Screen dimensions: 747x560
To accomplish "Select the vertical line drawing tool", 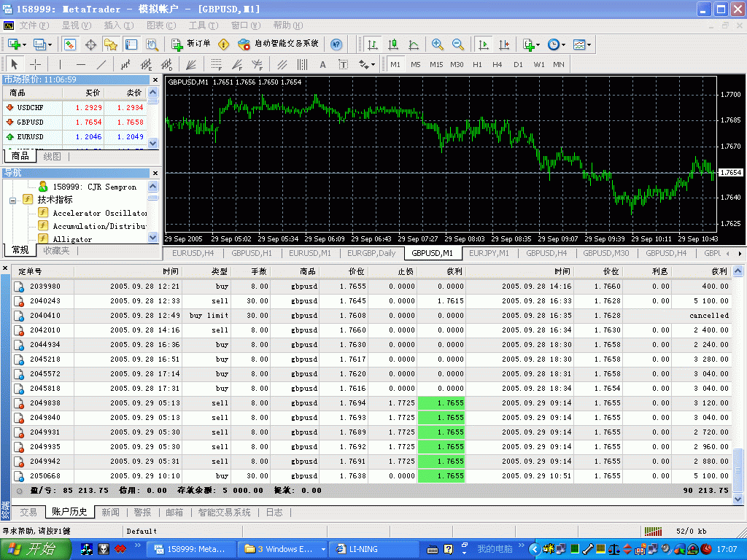I will pyautogui.click(x=61, y=64).
